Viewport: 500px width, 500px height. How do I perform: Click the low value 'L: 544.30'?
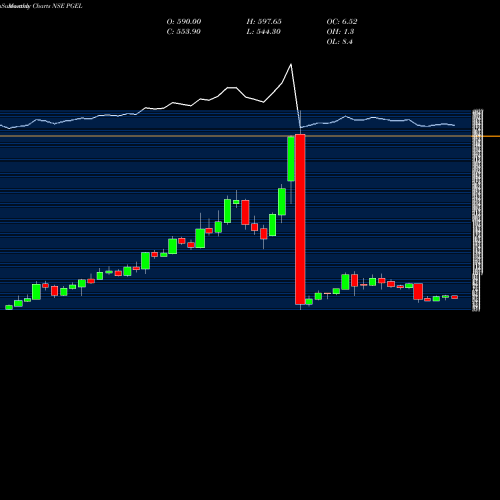263,31
